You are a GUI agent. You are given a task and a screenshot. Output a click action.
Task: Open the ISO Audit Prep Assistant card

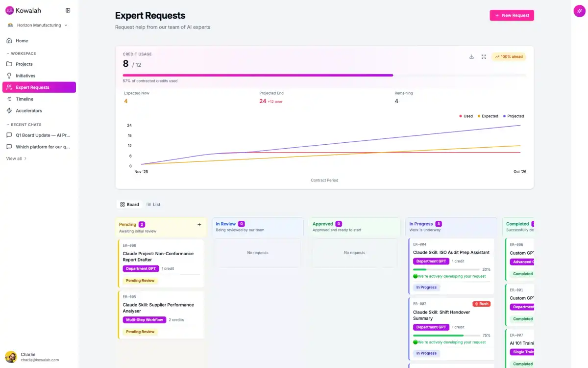click(x=451, y=252)
